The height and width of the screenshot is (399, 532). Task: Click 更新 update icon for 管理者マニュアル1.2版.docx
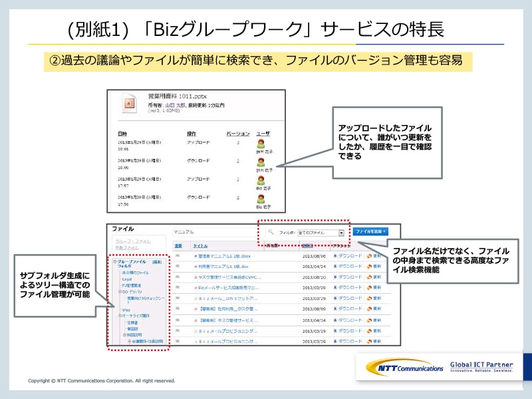(x=369, y=256)
